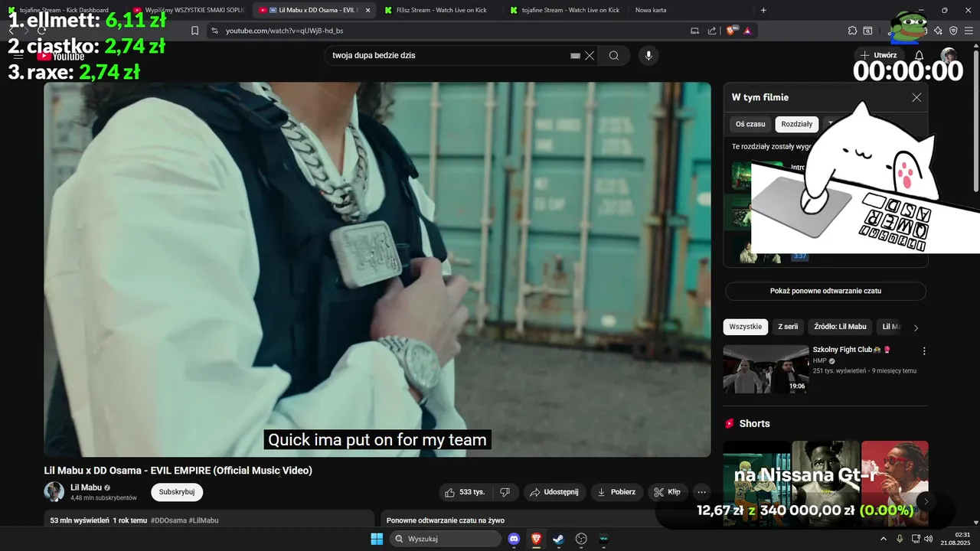Open Szkolny Fight Club video thumbnail
The image size is (980, 551).
point(766,369)
